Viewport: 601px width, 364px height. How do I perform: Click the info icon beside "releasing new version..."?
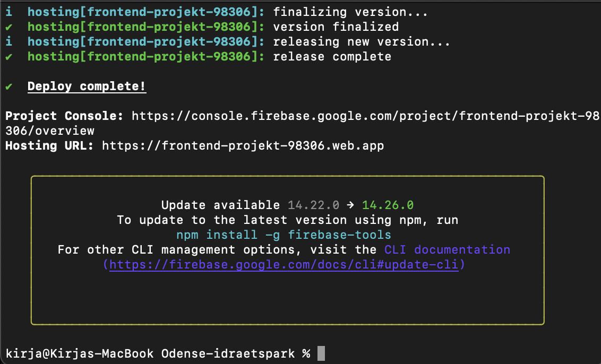pos(8,41)
